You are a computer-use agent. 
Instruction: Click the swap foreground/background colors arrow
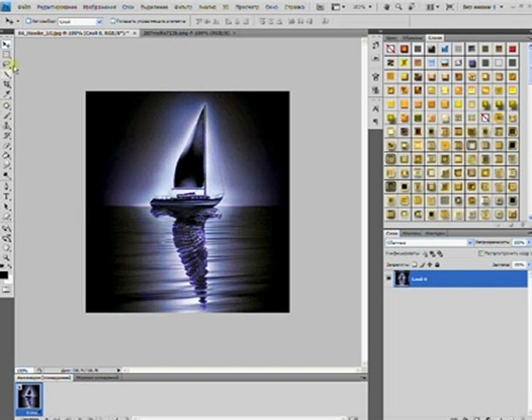click(x=9, y=267)
